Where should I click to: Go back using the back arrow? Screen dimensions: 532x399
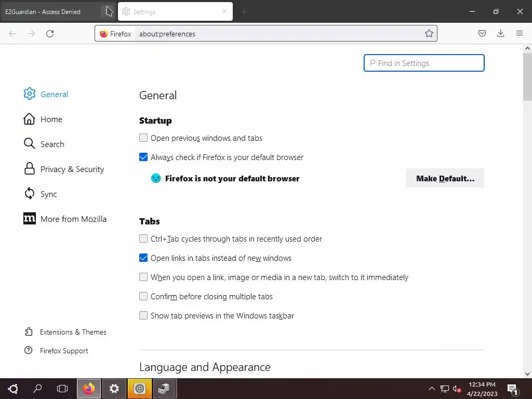pos(12,34)
